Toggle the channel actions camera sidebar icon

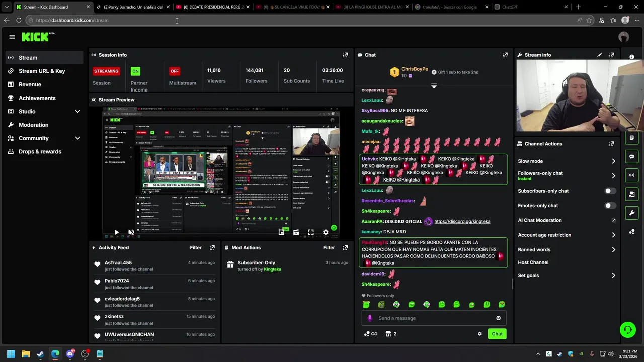(x=632, y=194)
